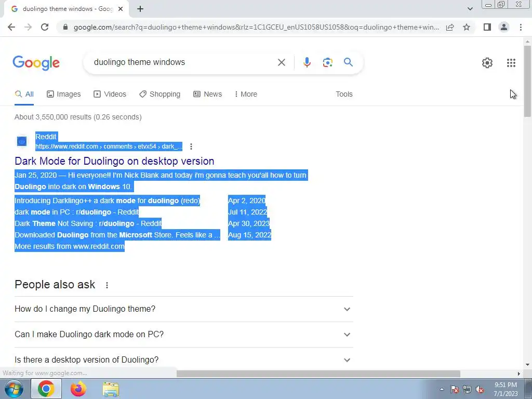Open dark mode in PC r/duolingo result
This screenshot has height=399, width=532.
(77, 212)
